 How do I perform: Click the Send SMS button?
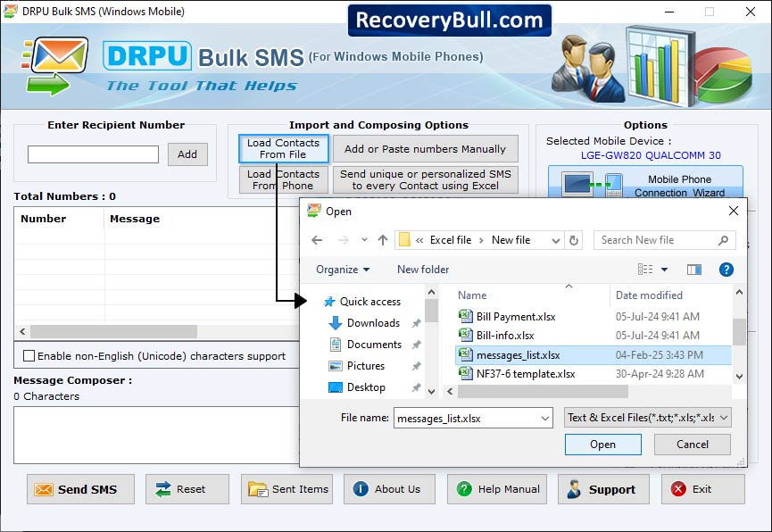80,489
